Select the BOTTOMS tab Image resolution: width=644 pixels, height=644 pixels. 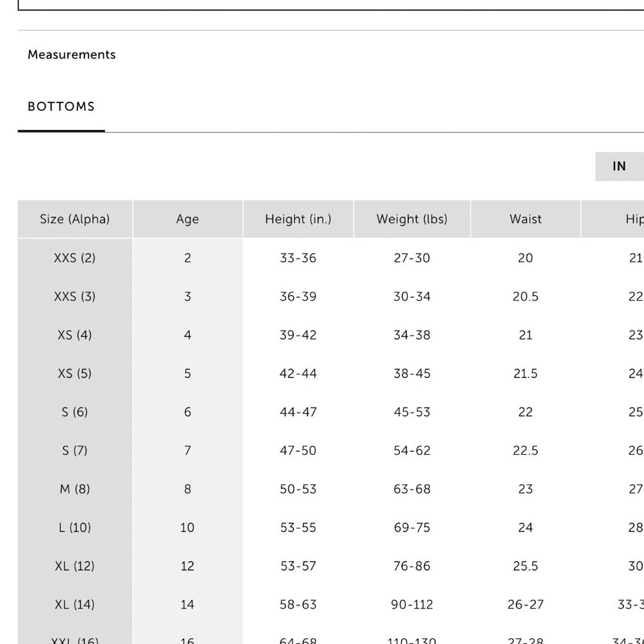(61, 107)
